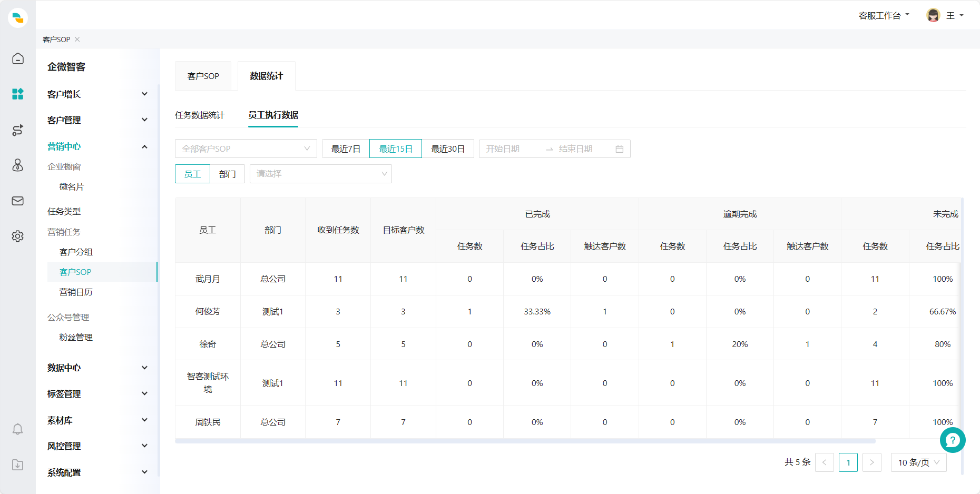Click 33.33% cell in 何俊芳 row
This screenshot has width=980, height=494.
click(x=537, y=312)
